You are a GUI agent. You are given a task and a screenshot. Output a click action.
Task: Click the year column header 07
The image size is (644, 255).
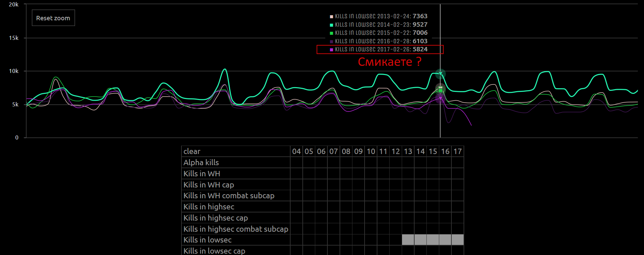click(x=334, y=151)
